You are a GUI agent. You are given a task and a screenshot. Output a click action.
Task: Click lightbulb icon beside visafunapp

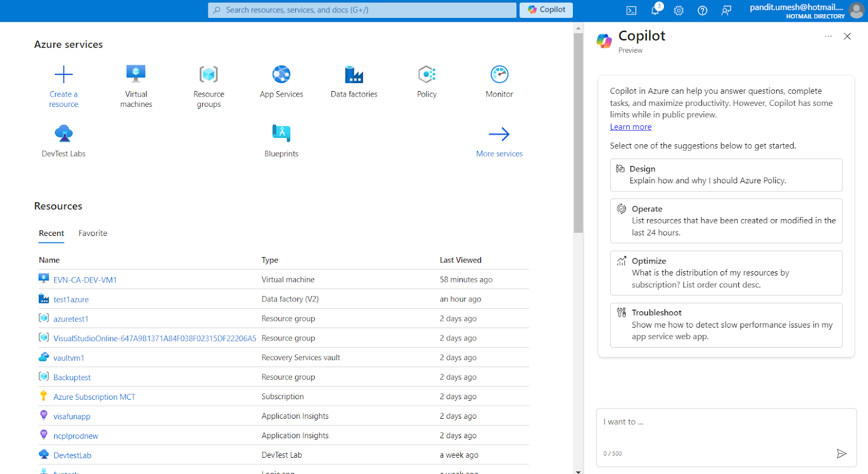pyautogui.click(x=44, y=415)
